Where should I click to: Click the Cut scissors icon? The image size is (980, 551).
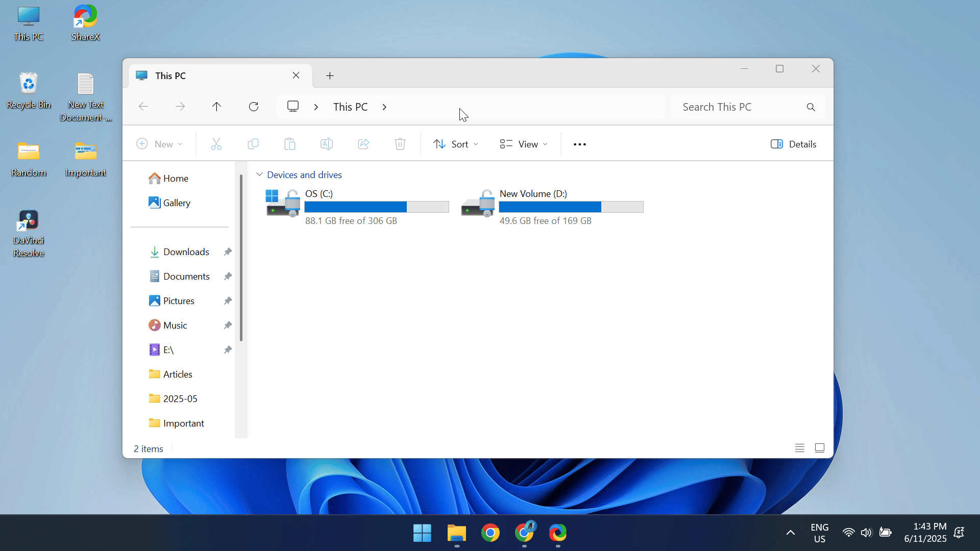point(216,144)
